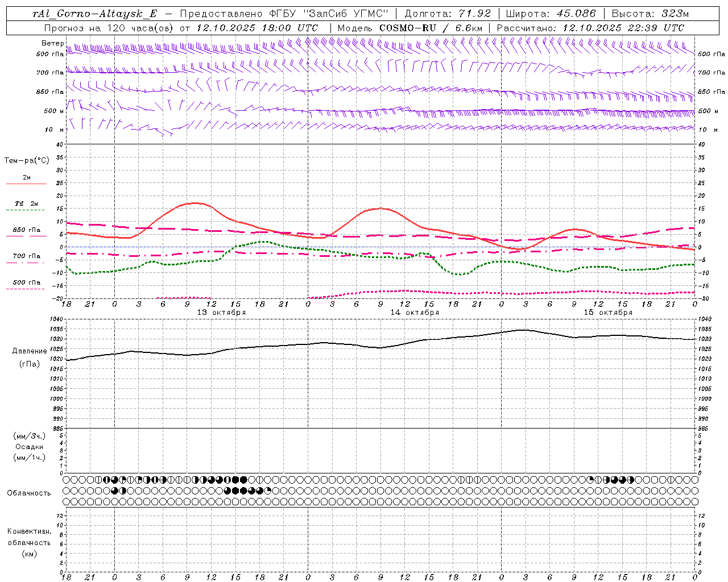The image size is (728, 582).
Task: Select the Широта: 45.086 header field
Action: [x=551, y=14]
